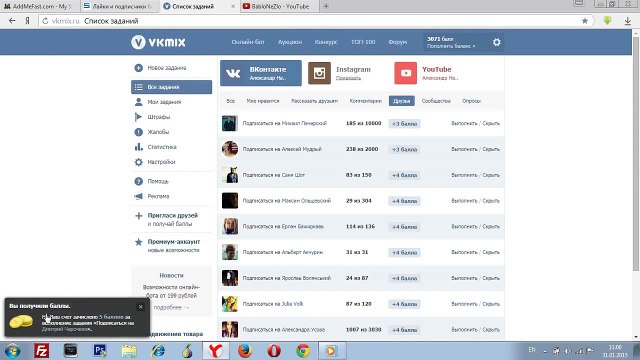Open a new browser tab with the plus button
Screen dimensions: 640x360
326,6
